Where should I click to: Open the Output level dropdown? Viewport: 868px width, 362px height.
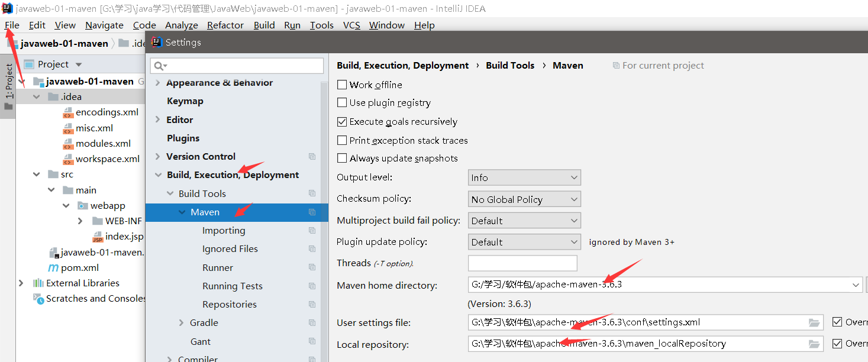click(x=524, y=177)
